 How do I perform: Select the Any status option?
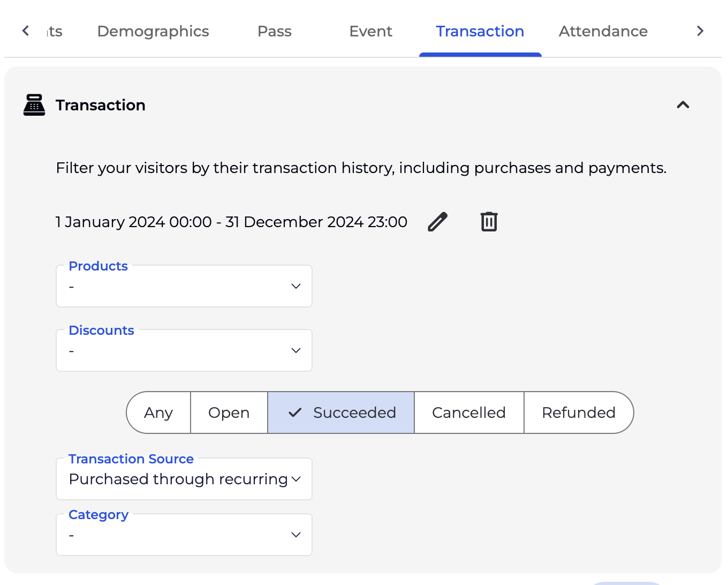point(158,412)
